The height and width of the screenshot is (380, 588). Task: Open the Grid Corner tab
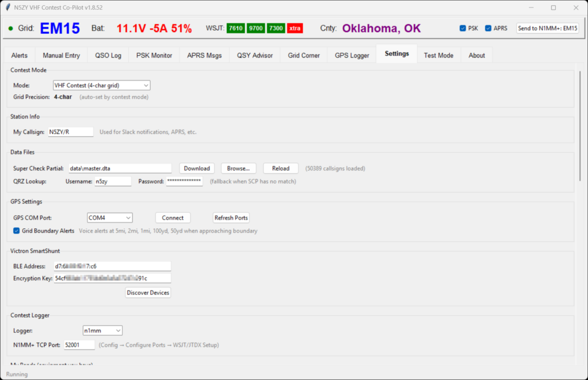(x=304, y=55)
